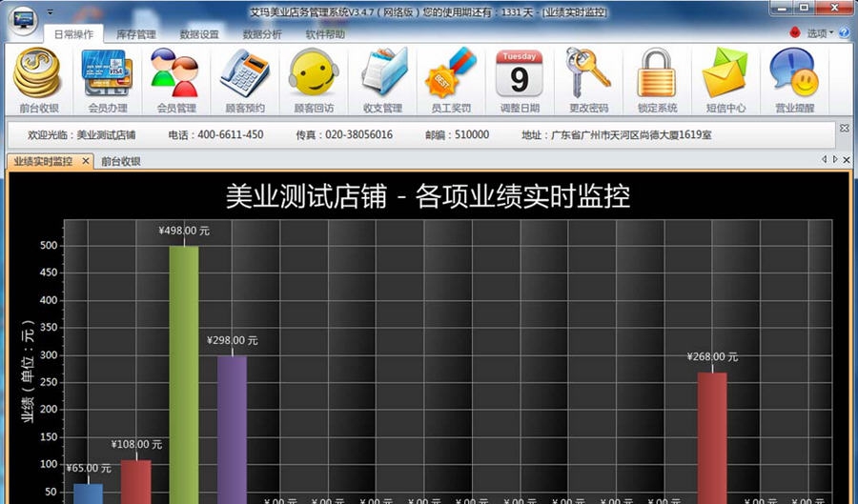Switch to the 前台收银 document tab
858x504 pixels.
121,161
